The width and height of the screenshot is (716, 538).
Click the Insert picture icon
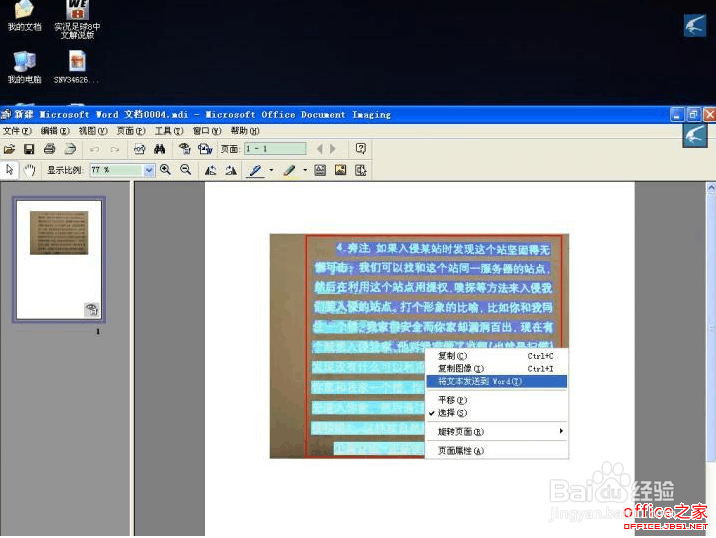341,170
